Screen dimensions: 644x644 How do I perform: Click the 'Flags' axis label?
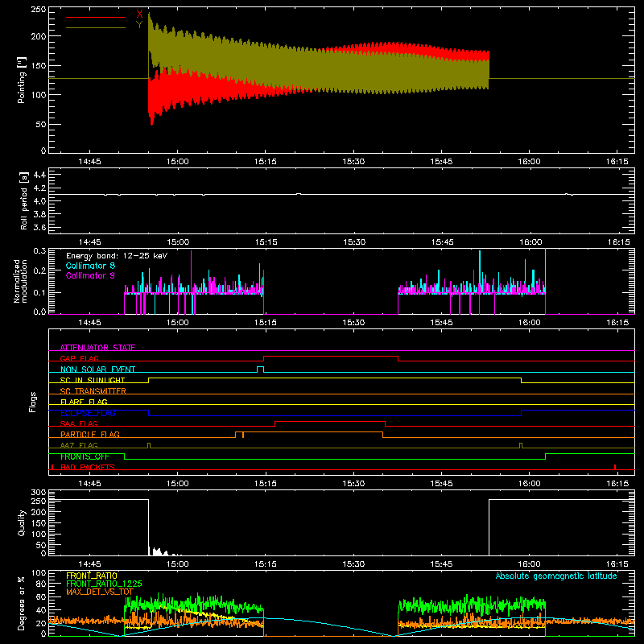[33, 402]
